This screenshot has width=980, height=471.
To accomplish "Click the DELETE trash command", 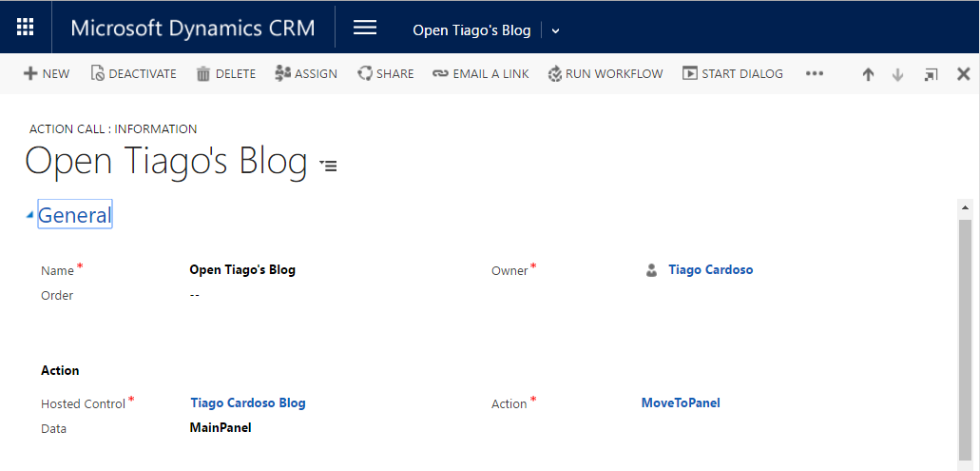I will tap(225, 73).
